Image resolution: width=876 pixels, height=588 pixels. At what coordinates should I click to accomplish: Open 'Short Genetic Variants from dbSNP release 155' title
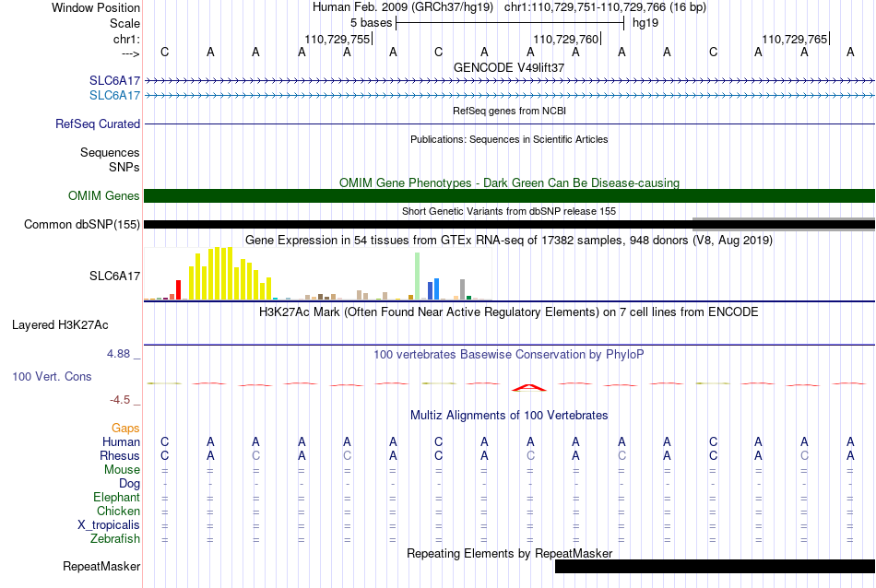(509, 211)
